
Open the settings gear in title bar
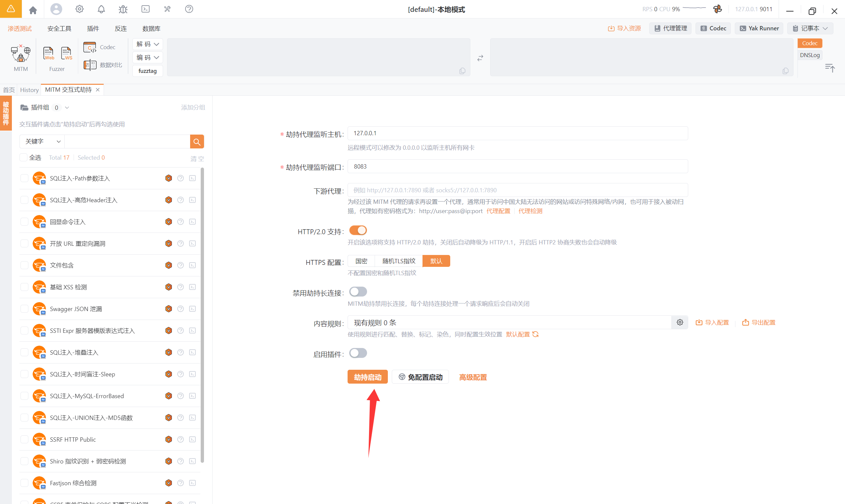[80, 9]
